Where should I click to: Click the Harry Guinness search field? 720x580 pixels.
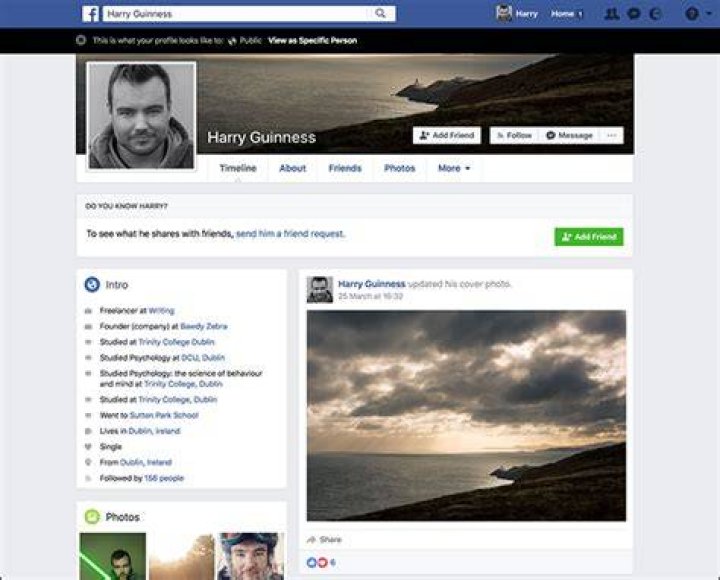(x=236, y=14)
